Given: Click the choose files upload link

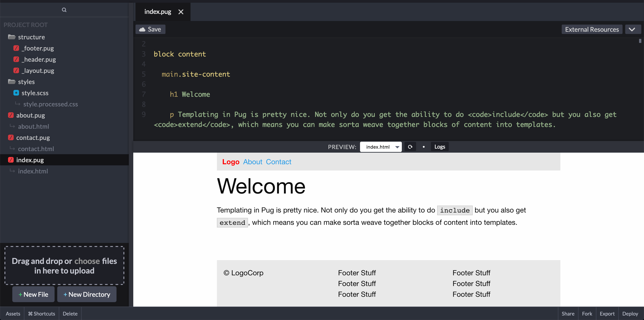Looking at the screenshot, I should click(87, 261).
